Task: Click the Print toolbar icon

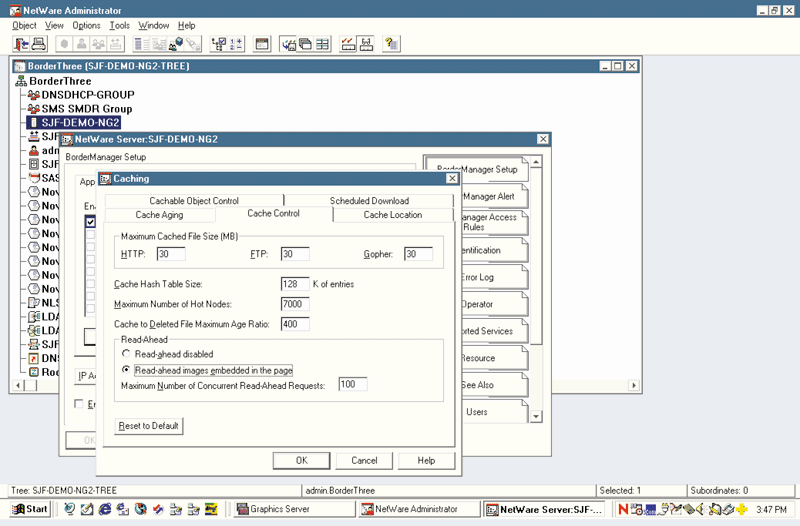Action: point(39,44)
